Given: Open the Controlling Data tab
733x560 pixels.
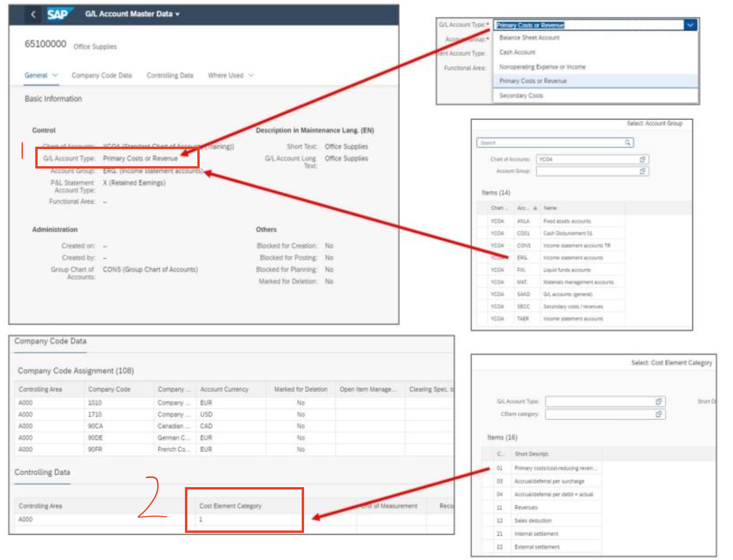Looking at the screenshot, I should point(170,75).
